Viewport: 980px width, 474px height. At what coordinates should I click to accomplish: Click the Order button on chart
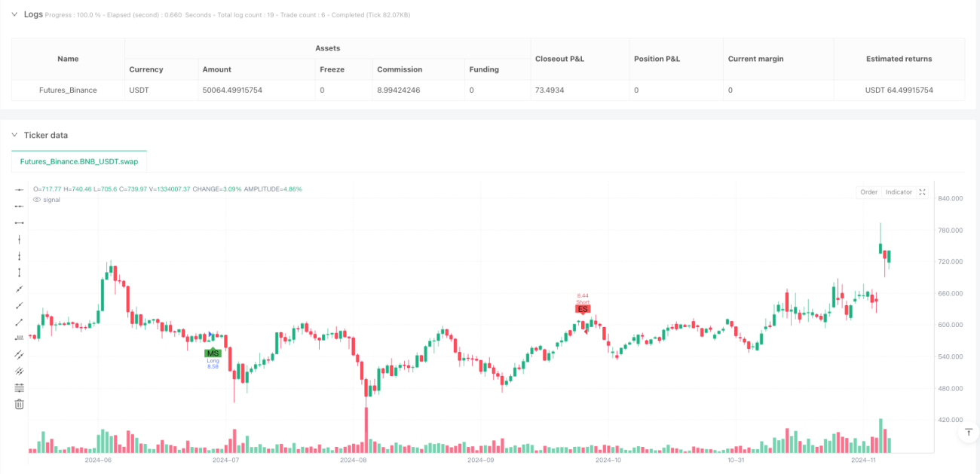tap(869, 192)
